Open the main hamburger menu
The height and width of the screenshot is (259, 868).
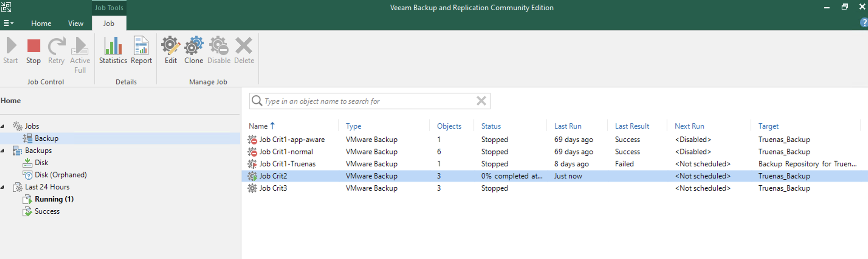click(8, 23)
